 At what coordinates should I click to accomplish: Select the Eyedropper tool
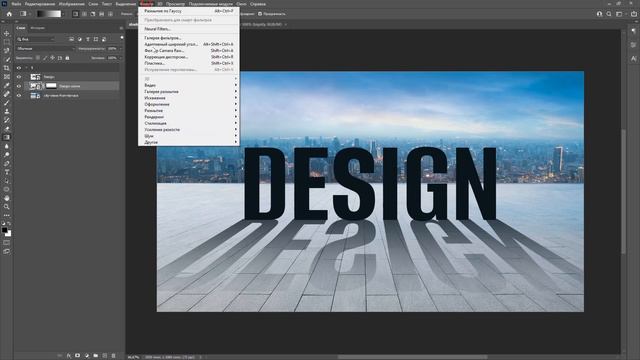pos(6,85)
